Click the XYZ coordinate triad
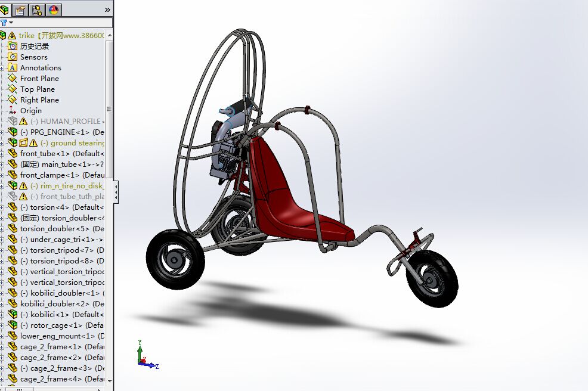This screenshot has width=588, height=391. pos(147,355)
